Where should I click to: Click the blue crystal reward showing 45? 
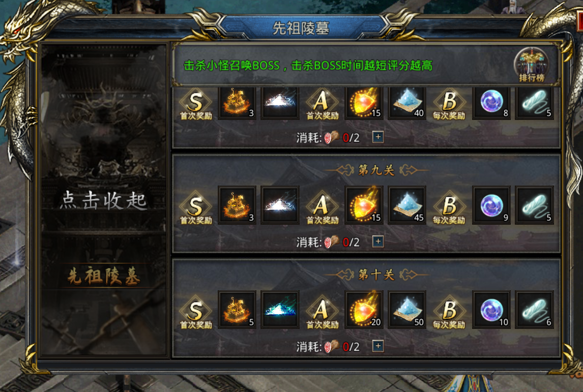(x=407, y=205)
